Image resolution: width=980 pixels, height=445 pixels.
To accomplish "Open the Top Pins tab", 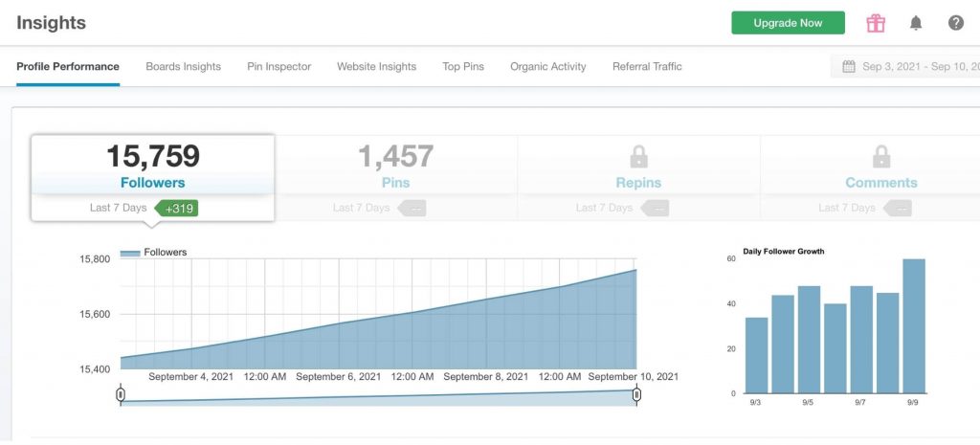I will (x=463, y=66).
